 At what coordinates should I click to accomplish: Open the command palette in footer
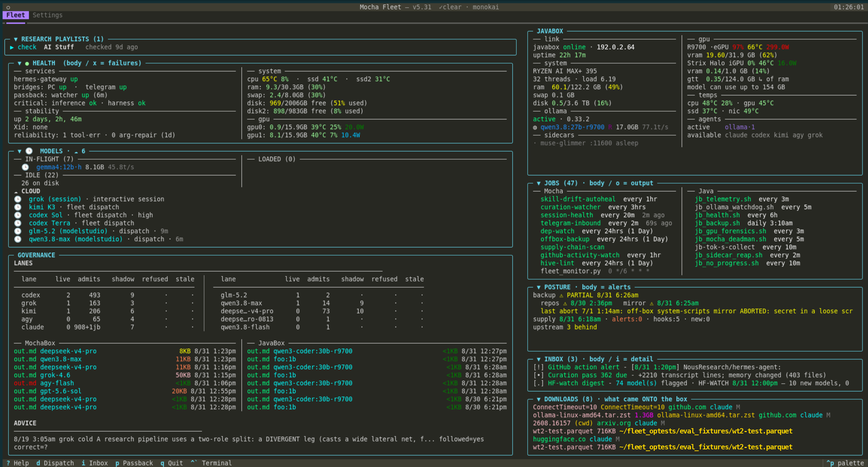click(x=845, y=463)
